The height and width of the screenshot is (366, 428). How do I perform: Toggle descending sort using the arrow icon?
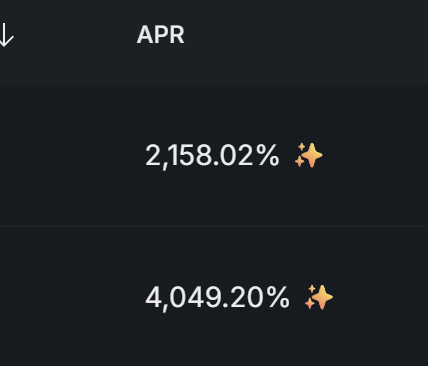(6, 34)
